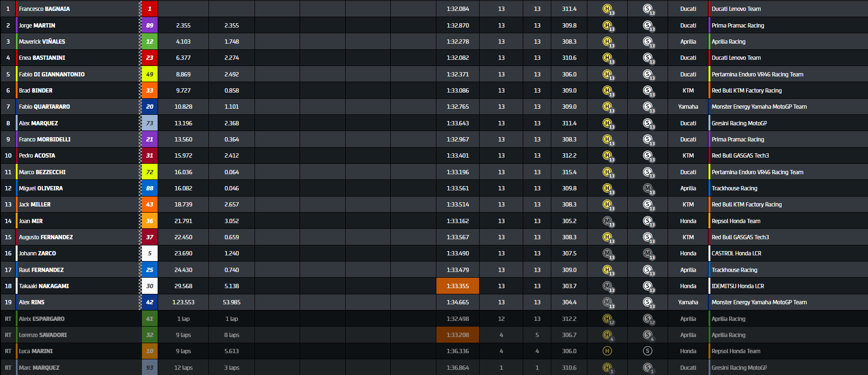
Task: Click the KTM manufacturer cell for Brad Binder
Action: tap(688, 91)
